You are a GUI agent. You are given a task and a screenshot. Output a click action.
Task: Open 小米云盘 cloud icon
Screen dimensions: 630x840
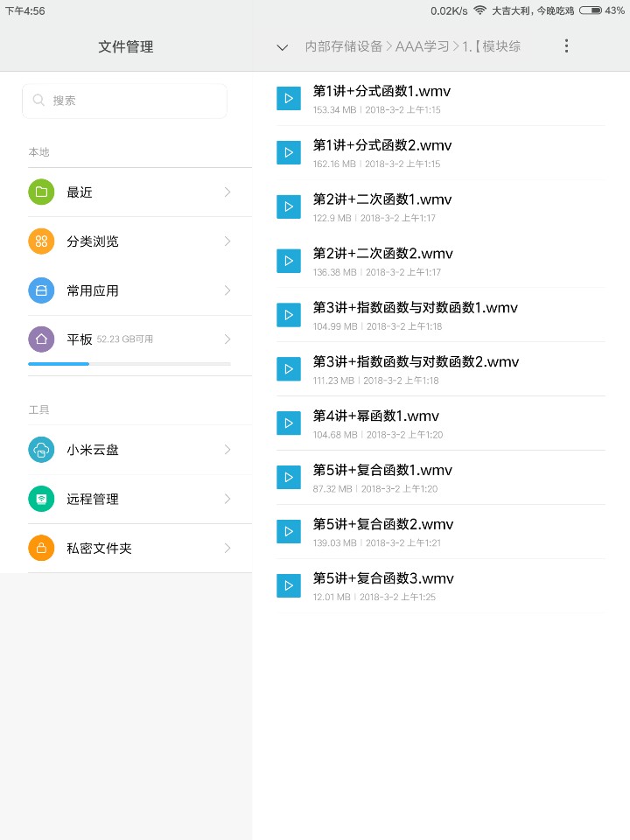point(41,450)
